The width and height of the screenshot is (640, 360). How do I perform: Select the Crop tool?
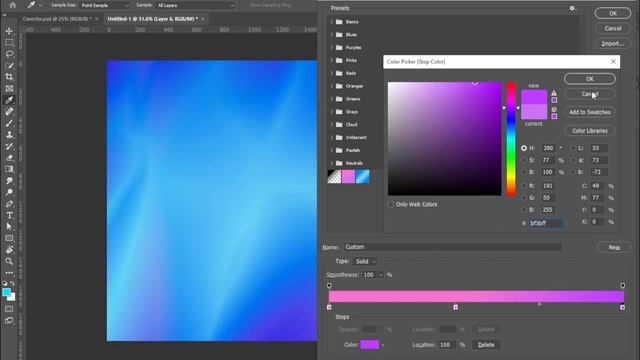tap(9, 77)
